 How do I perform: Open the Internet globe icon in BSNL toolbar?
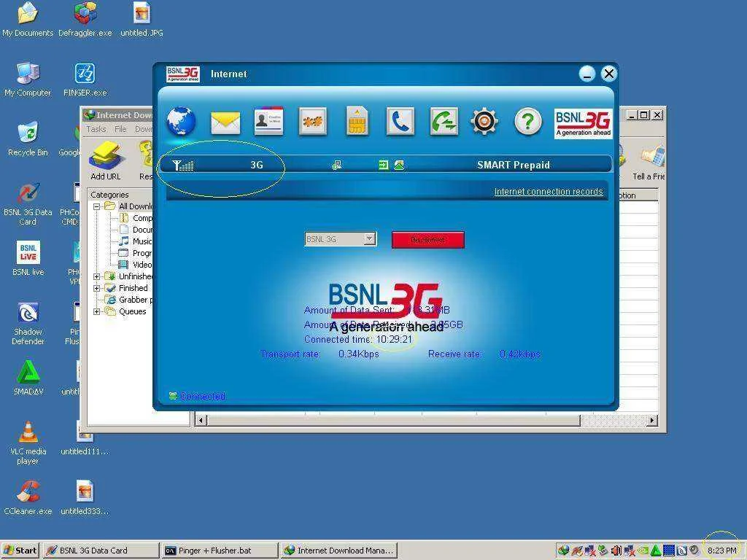(x=181, y=121)
